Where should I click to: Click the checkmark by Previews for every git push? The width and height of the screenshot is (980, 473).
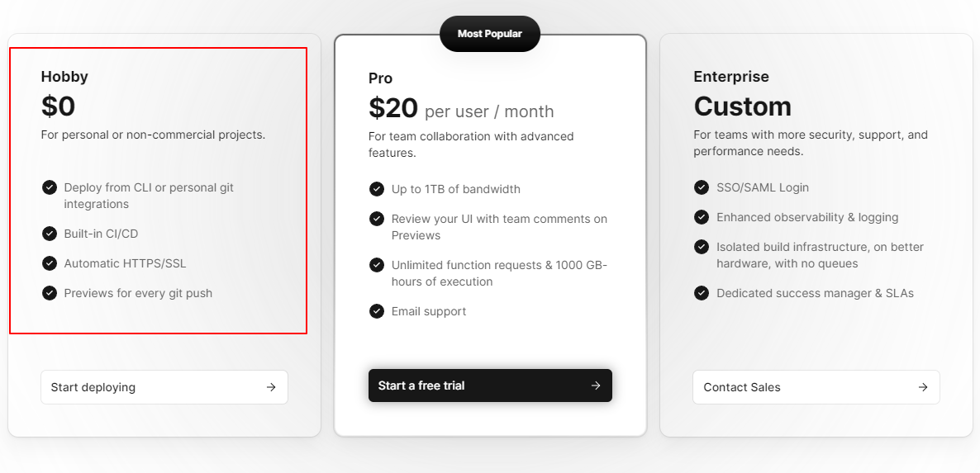50,293
